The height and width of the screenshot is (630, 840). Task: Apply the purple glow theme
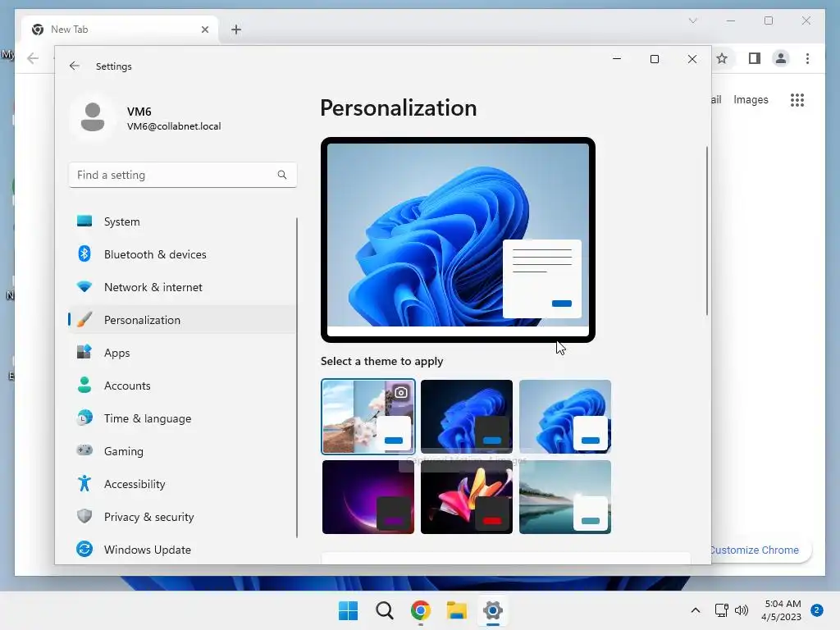click(x=368, y=497)
